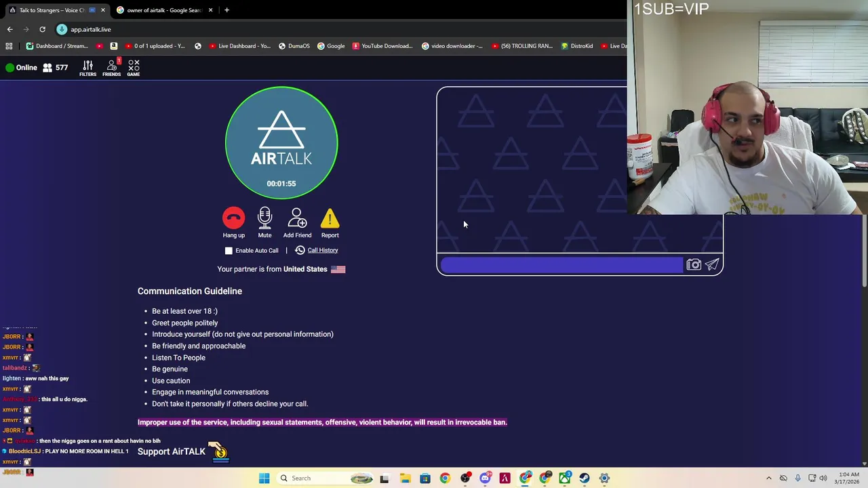Add call partner as a friend

pyautogui.click(x=297, y=223)
